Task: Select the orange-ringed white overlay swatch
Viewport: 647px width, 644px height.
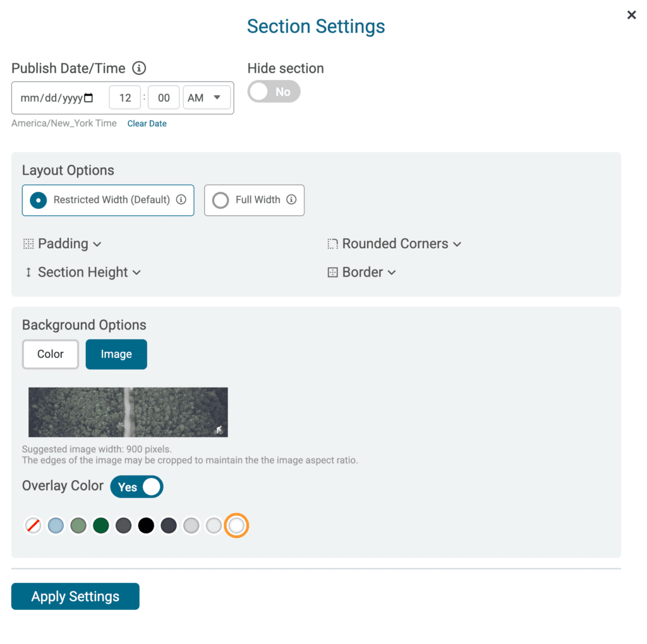Action: point(236,526)
